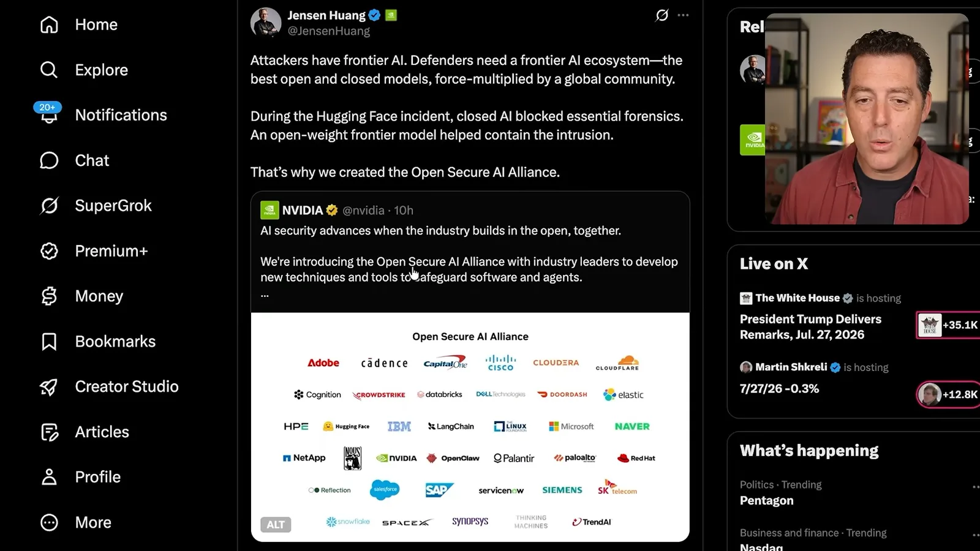Open the +12.8K listeners pill for Martin Shkreli
980x551 pixels.
[x=948, y=394]
